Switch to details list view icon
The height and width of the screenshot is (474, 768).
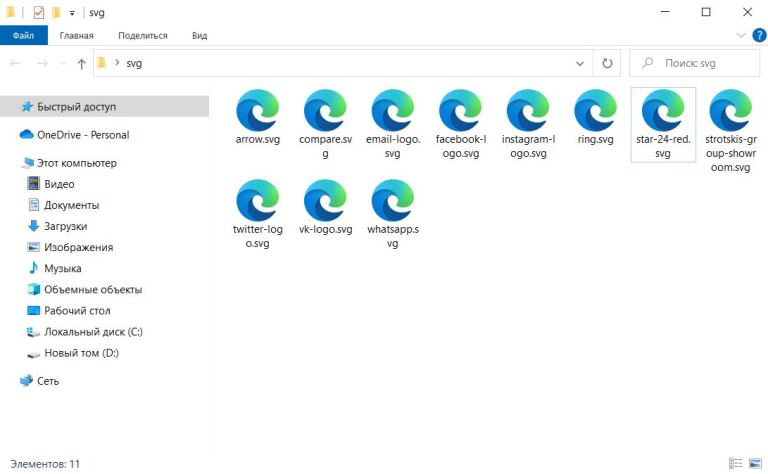point(735,463)
